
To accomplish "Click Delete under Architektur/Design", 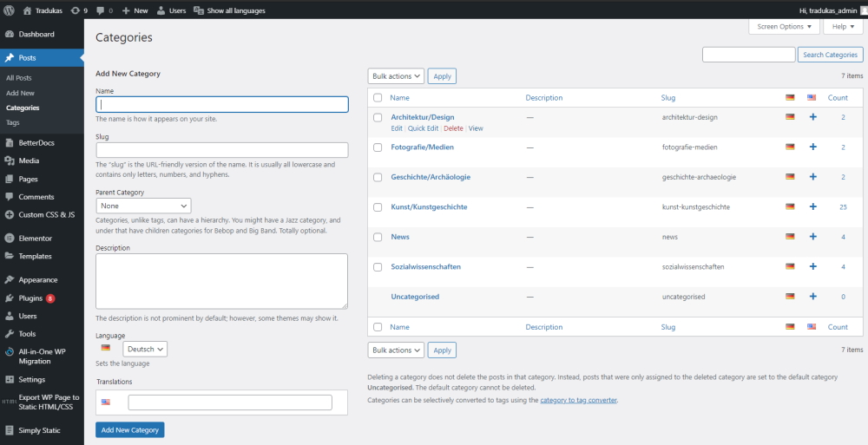I will click(453, 128).
